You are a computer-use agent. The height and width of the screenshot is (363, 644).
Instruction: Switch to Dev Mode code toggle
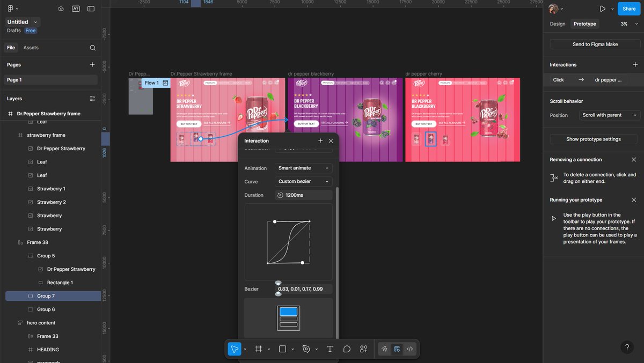(409, 349)
